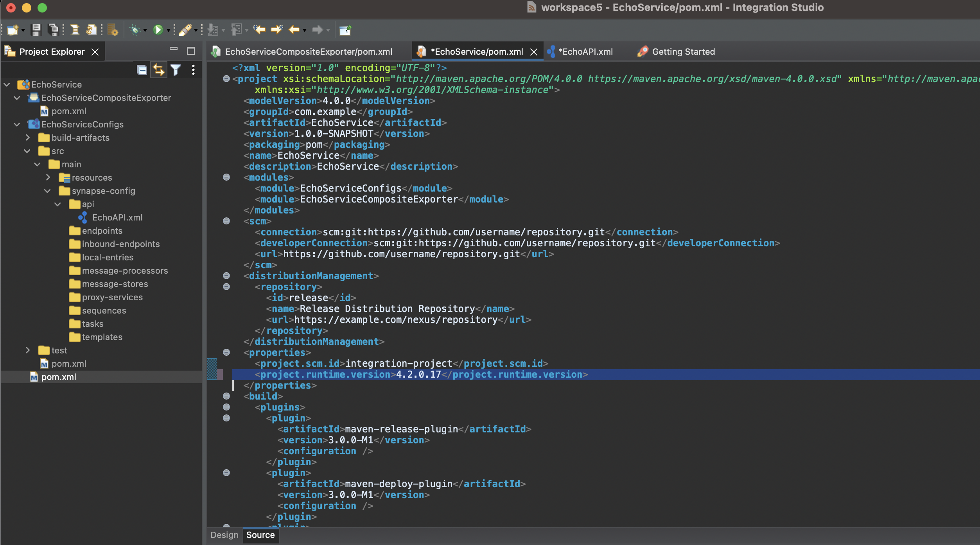The image size is (980, 545).
Task: Open dropdown arrow beside Run icon
Action: pos(169,30)
